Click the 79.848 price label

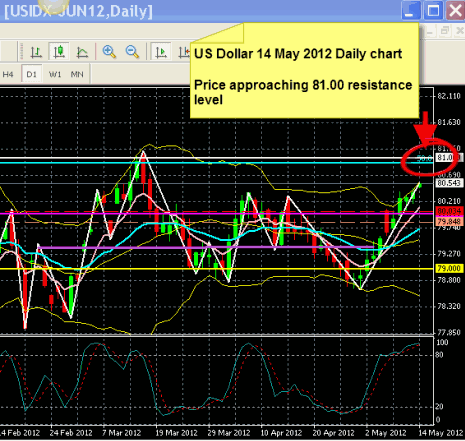[x=449, y=221]
